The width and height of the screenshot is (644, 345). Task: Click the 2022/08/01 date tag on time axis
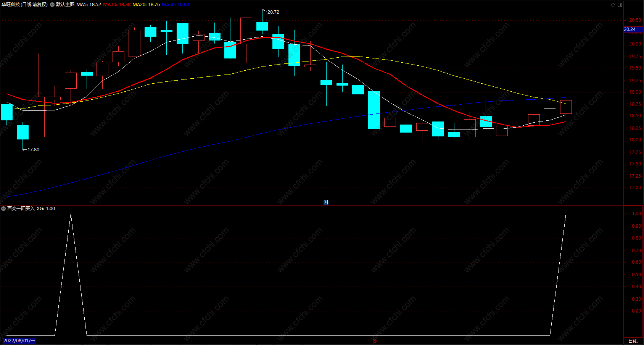pyautogui.click(x=19, y=341)
